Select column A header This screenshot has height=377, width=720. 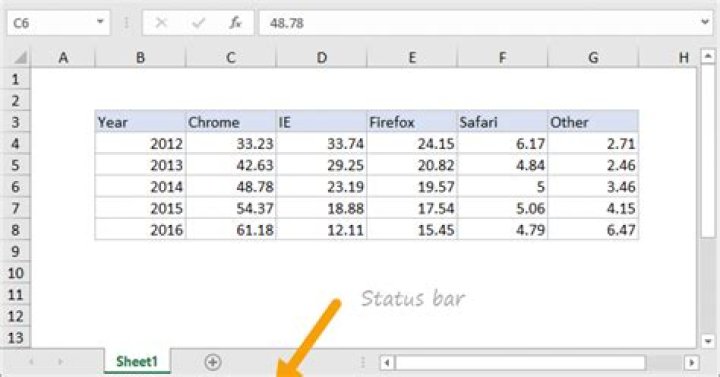pos(63,58)
